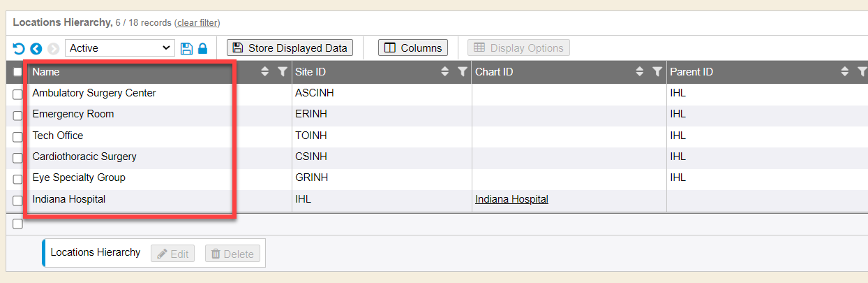868x283 pixels.
Task: Check the Ambulatory Surgery Center row checkbox
Action: coord(17,95)
